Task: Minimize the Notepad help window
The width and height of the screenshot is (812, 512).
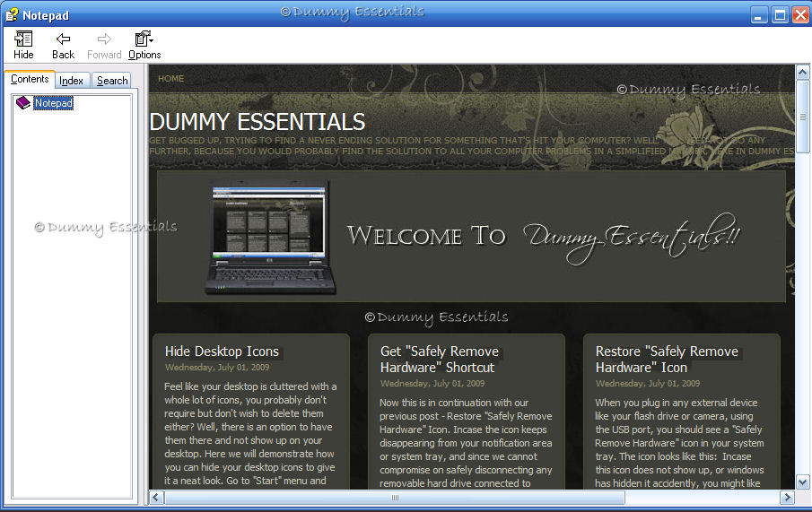Action: tap(759, 14)
